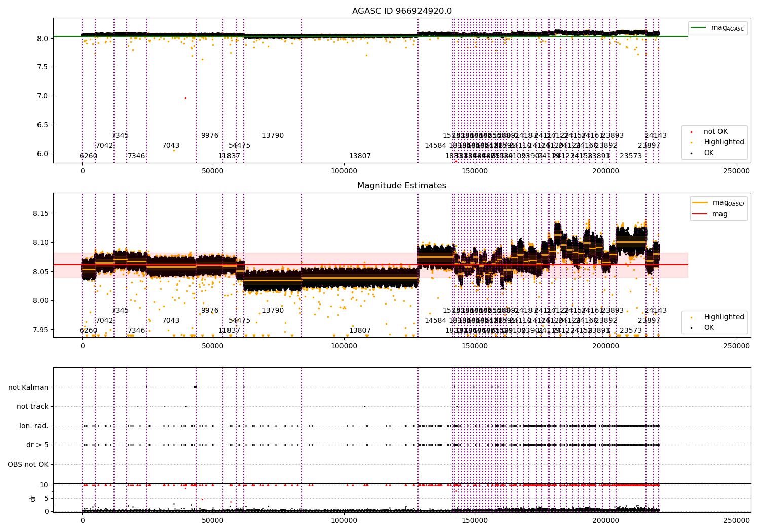Click the '10' tick on dr axis
Viewport: 760px width, 532px height.
coord(44,485)
